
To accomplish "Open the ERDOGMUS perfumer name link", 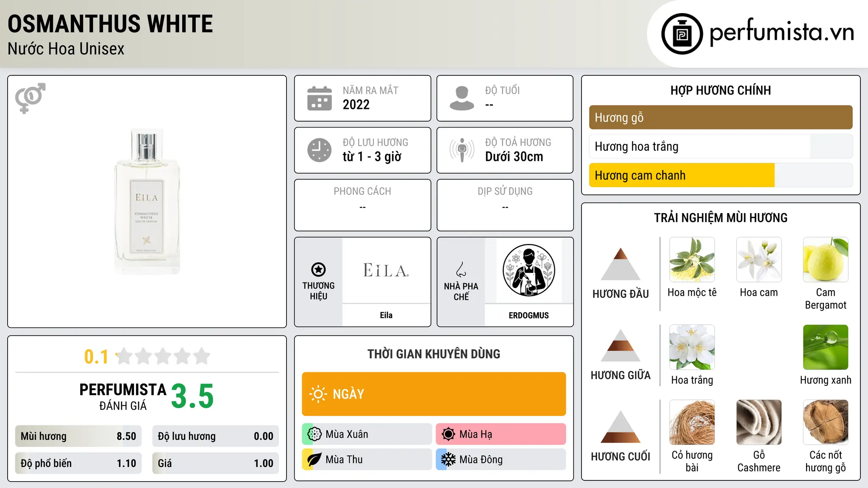I will [529, 315].
